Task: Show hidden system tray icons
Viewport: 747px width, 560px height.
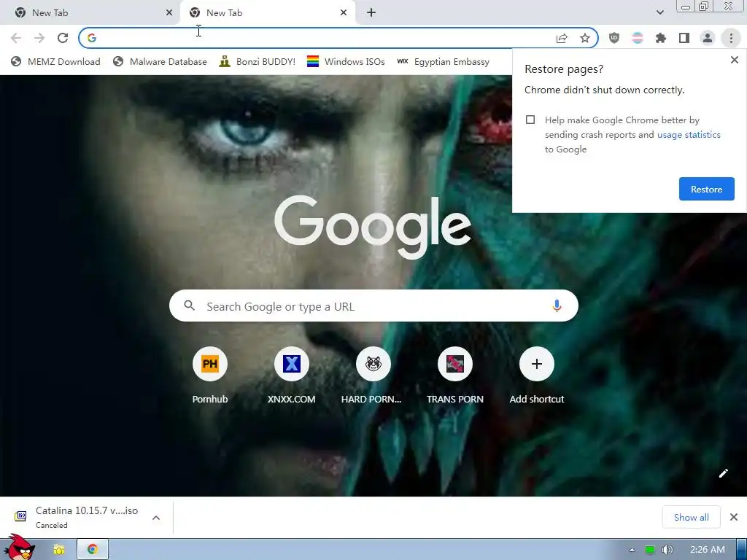Action: pos(632,550)
